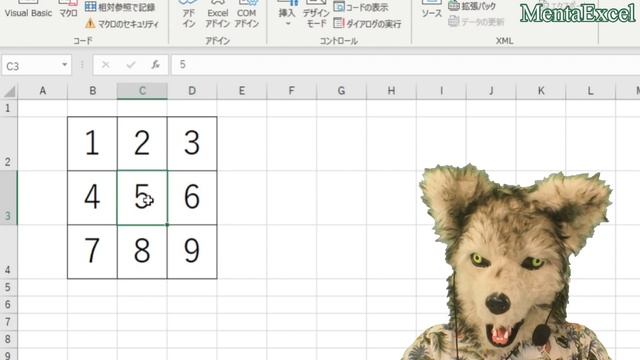Select the cell containing 1
The image size is (640, 360).
(92, 144)
